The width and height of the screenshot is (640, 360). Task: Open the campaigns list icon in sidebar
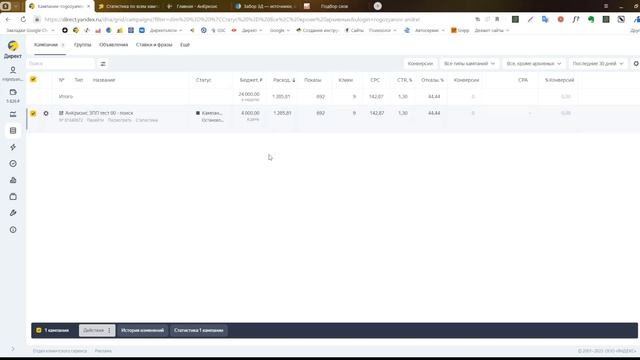[13, 131]
